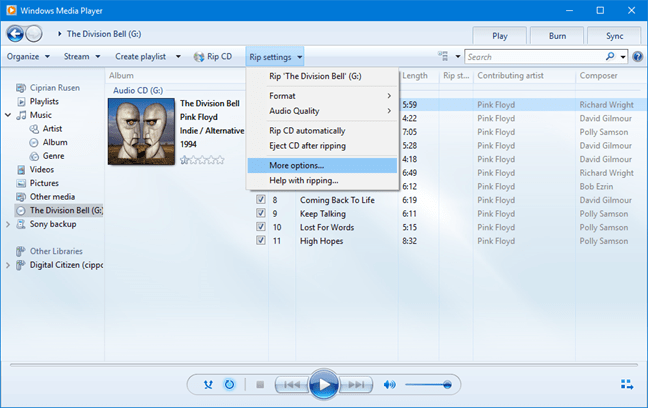Open the search options dropdown arrow
648x408 pixels.
click(622, 57)
